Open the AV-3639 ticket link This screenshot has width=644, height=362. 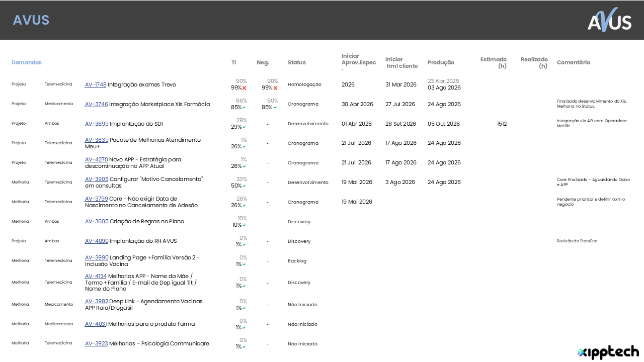pos(97,140)
